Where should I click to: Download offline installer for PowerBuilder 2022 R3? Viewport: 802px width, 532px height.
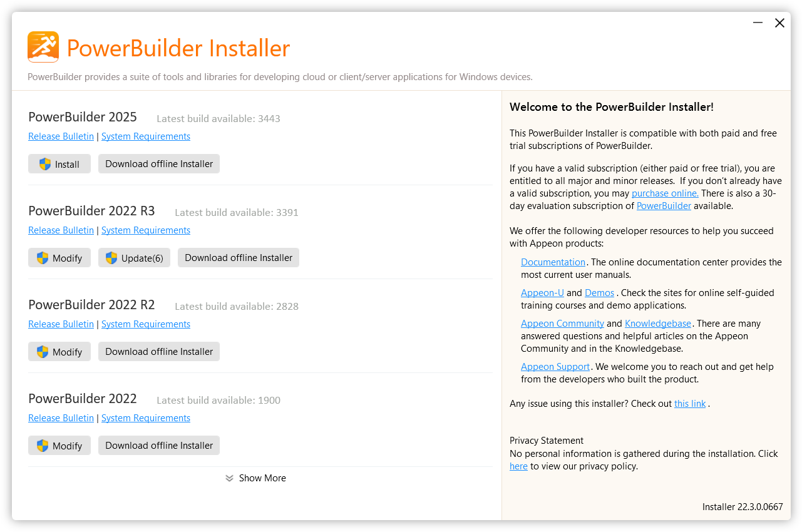click(239, 258)
